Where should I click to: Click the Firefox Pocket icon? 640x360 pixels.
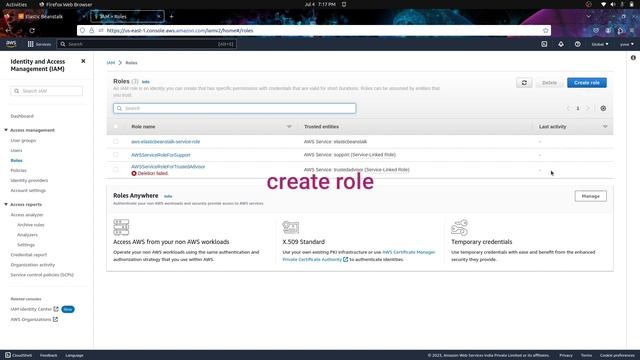coord(596,31)
